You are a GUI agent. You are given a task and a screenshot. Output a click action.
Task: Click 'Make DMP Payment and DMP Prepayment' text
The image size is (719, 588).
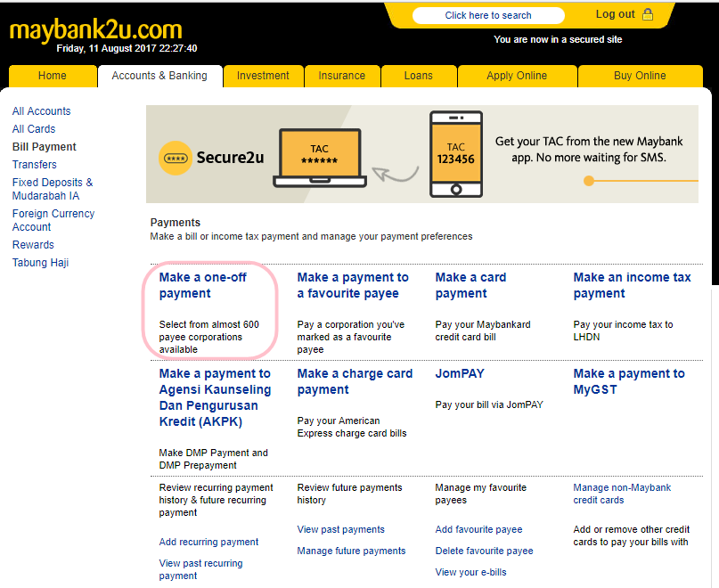click(x=213, y=459)
